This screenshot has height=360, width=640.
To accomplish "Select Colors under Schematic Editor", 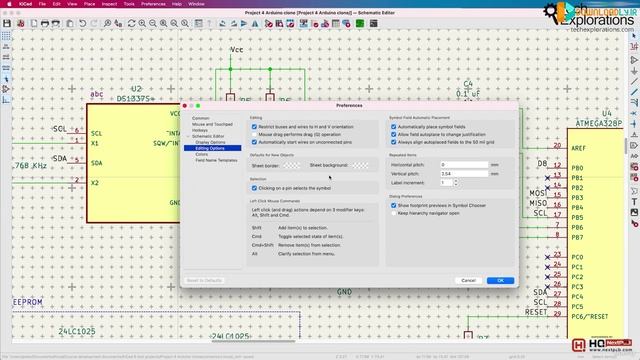I will (x=201, y=154).
